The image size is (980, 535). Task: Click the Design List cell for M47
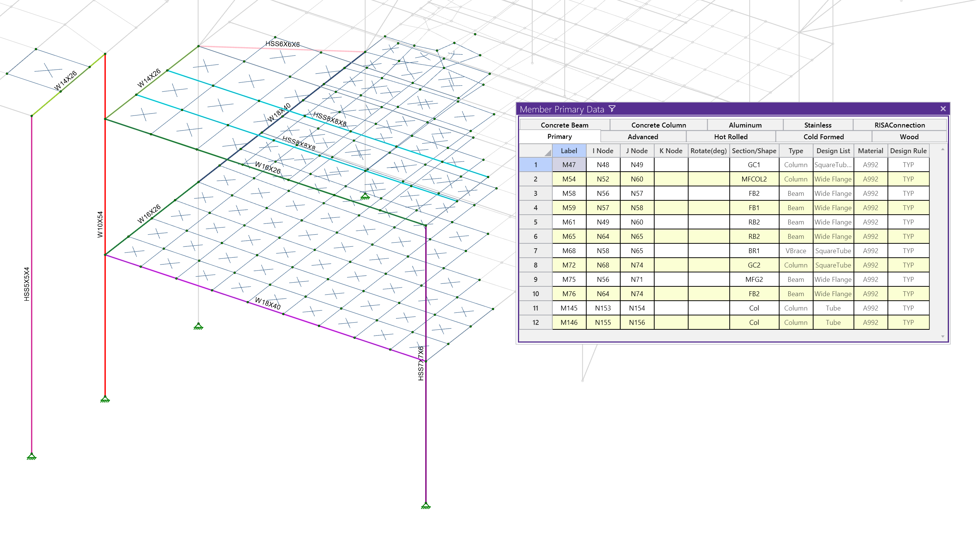coord(833,164)
